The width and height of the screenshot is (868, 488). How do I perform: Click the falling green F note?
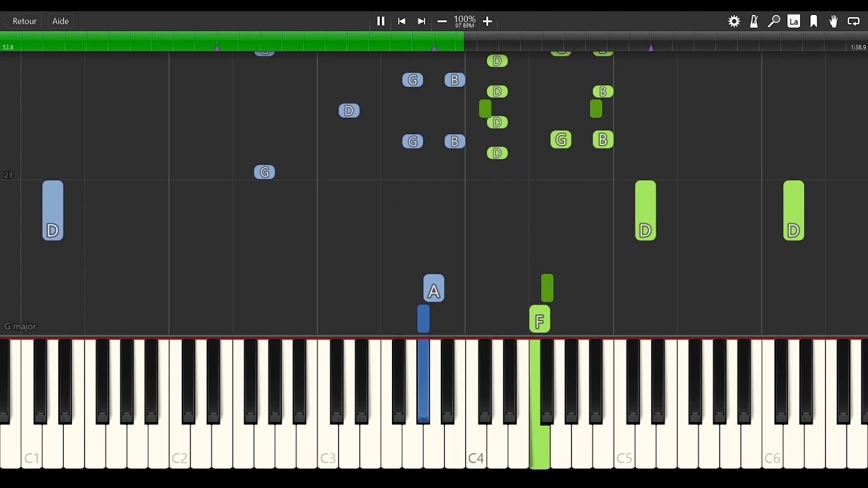pyautogui.click(x=540, y=319)
